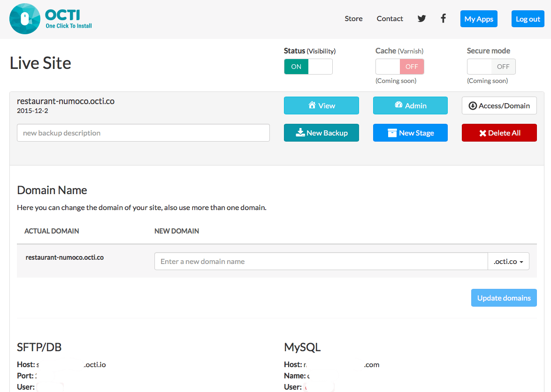Click the My Apps button

point(479,19)
